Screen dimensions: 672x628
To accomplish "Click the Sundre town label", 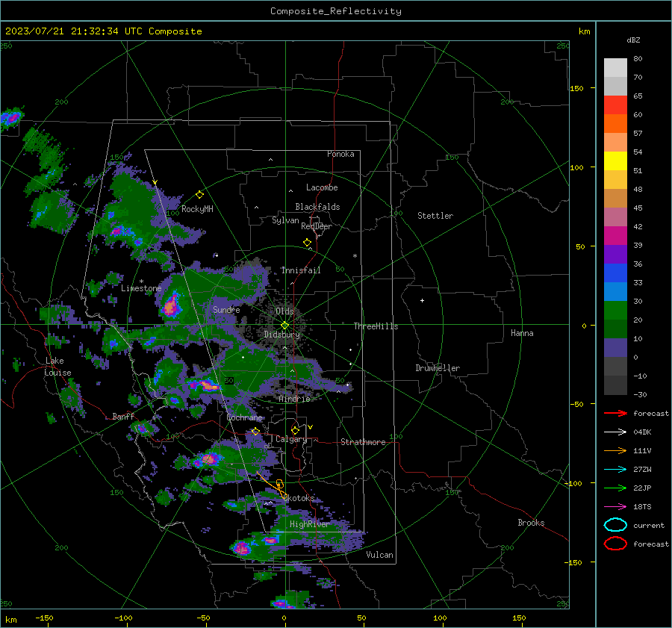I will click(x=226, y=309).
